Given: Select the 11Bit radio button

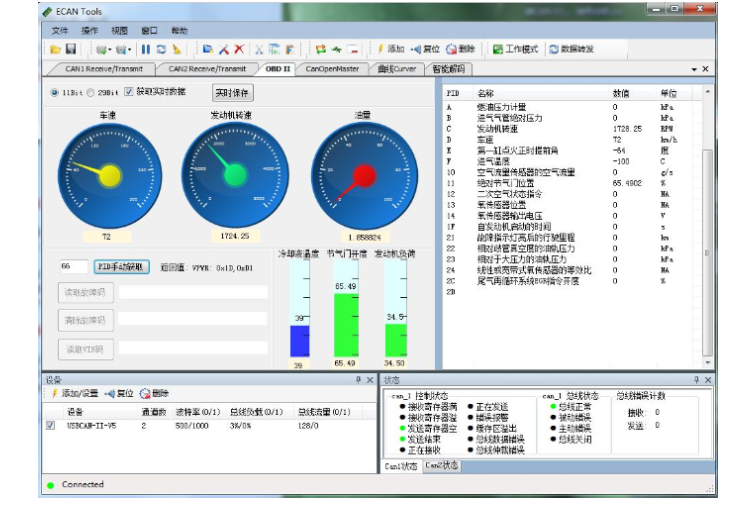Looking at the screenshot, I should click(55, 92).
